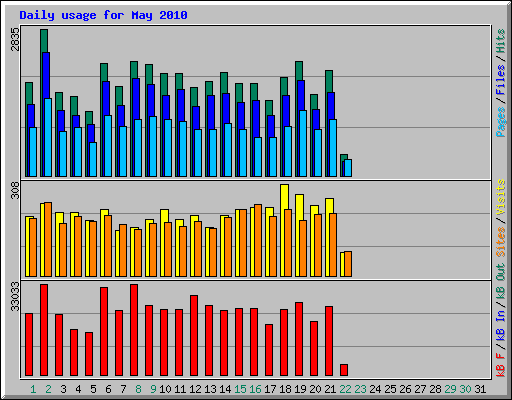
Task: Select the 2835 y-axis maximum value
Action: tap(15, 39)
